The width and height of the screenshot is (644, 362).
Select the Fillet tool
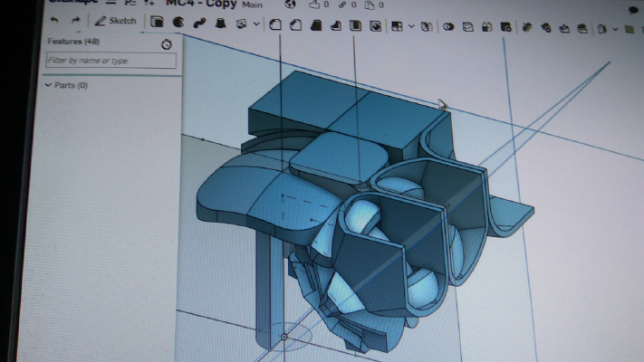275,25
